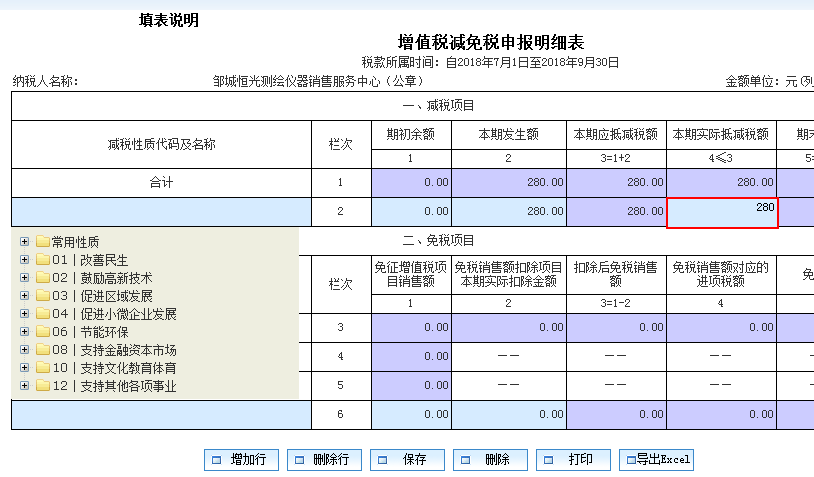Viewport: 814px width, 477px height.
Task: Save the form with 保存 button
Action: pyautogui.click(x=408, y=460)
